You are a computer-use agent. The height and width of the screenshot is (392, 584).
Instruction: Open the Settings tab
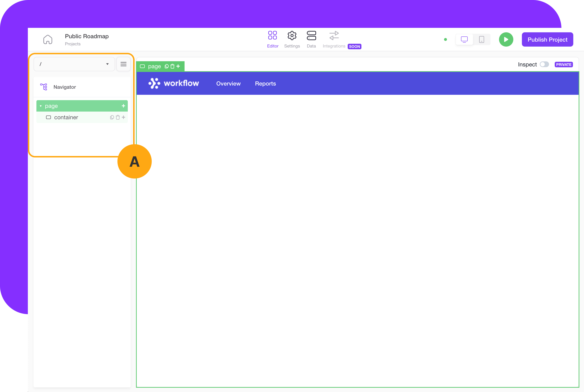tap(292, 39)
